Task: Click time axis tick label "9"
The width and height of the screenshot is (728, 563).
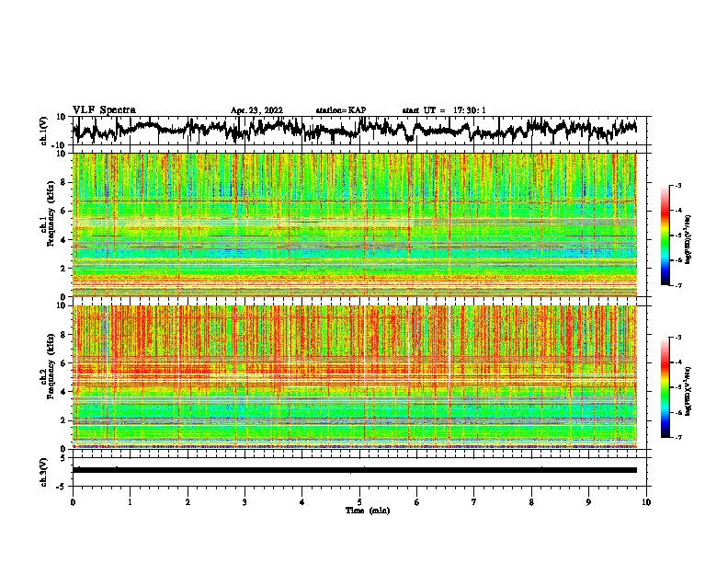Action: [x=588, y=502]
